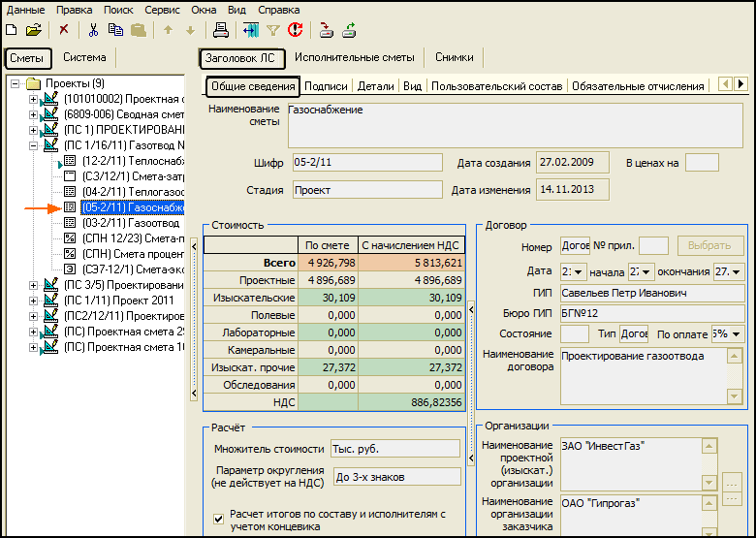Click the Open folder toolbar icon
The width and height of the screenshot is (756, 538).
tap(33, 30)
